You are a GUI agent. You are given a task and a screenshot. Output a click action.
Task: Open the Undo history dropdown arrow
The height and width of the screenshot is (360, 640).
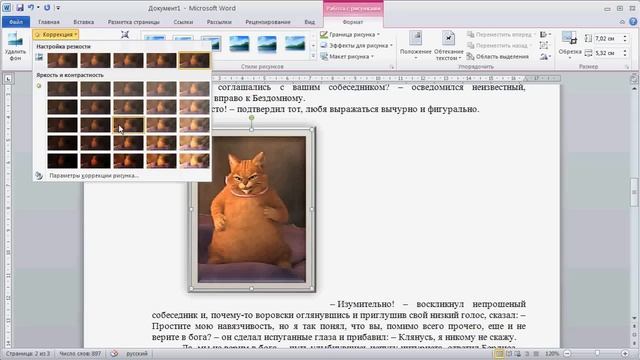coord(38,8)
